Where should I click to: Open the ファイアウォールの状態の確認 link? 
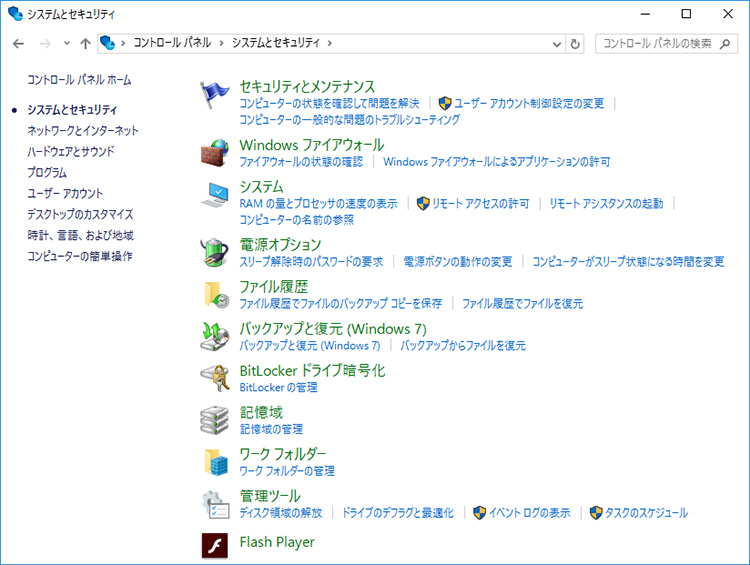301,162
